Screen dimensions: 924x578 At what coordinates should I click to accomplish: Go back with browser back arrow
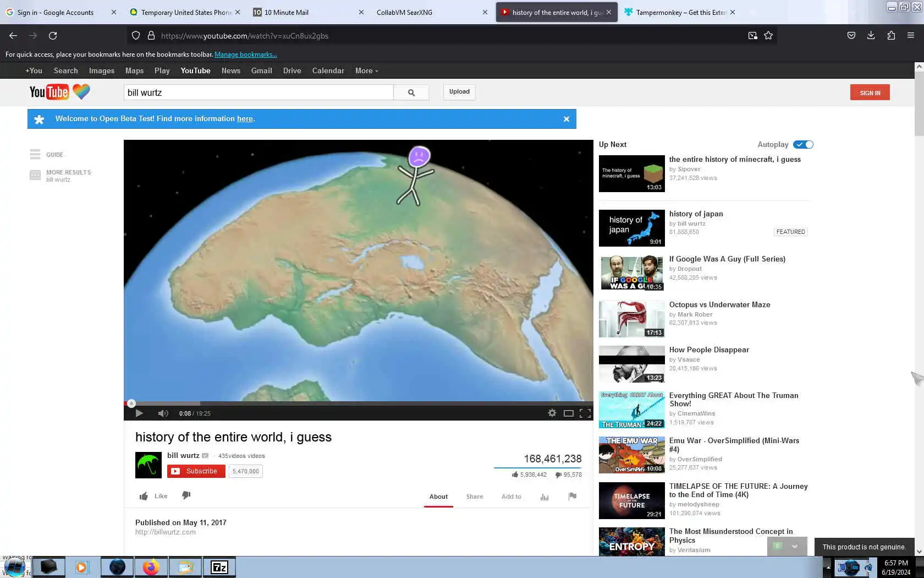point(13,36)
